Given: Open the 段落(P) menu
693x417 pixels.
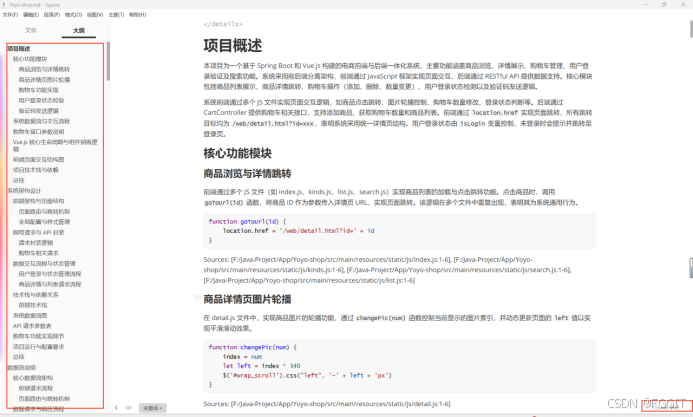Looking at the screenshot, I should coord(52,15).
